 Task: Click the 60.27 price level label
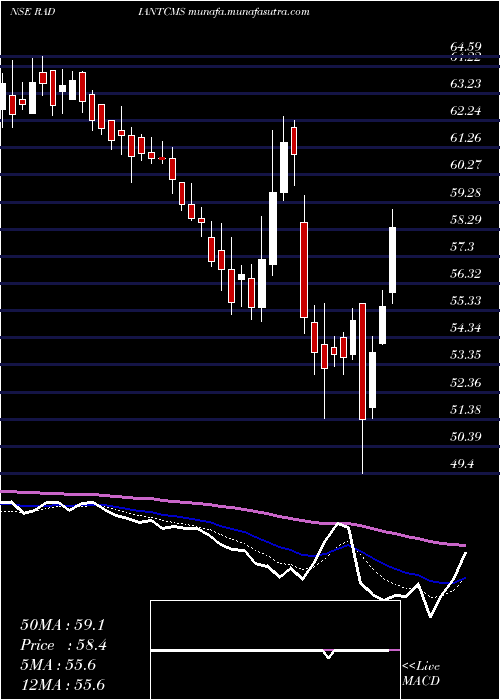(x=466, y=165)
